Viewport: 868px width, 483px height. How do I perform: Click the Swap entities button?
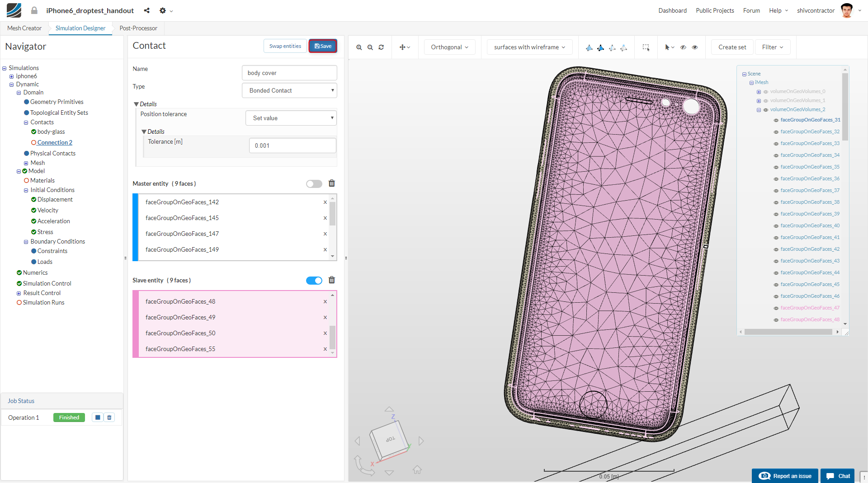point(285,46)
